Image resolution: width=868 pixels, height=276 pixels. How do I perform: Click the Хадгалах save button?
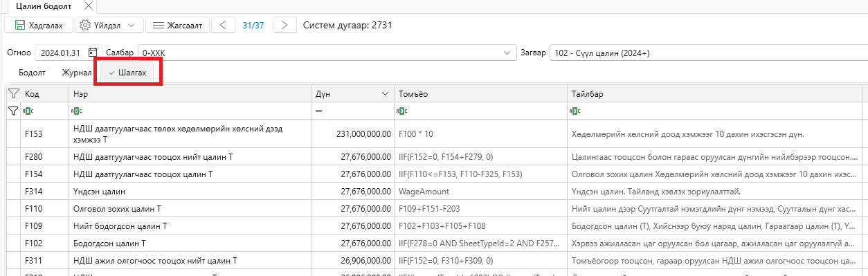(x=39, y=25)
